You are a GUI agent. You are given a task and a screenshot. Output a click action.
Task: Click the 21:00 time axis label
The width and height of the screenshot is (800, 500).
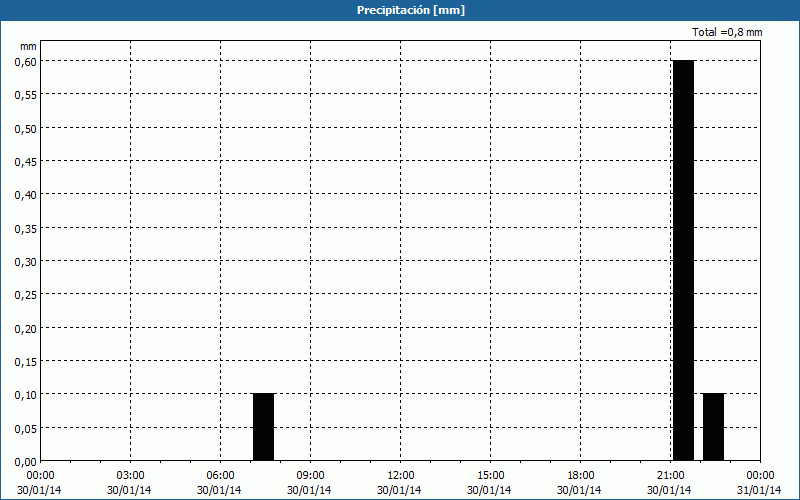tap(670, 476)
